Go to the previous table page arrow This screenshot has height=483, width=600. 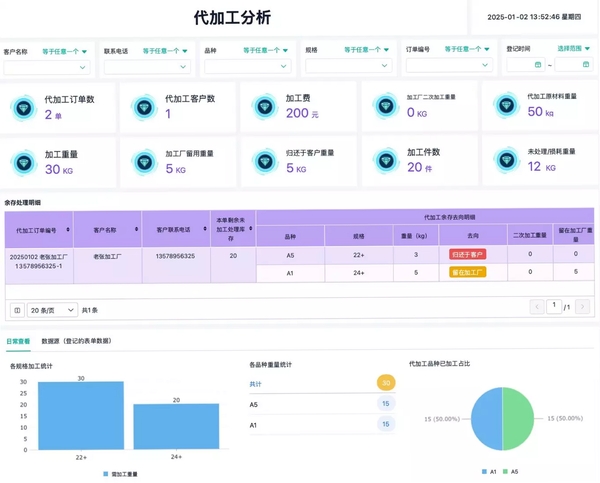(537, 307)
